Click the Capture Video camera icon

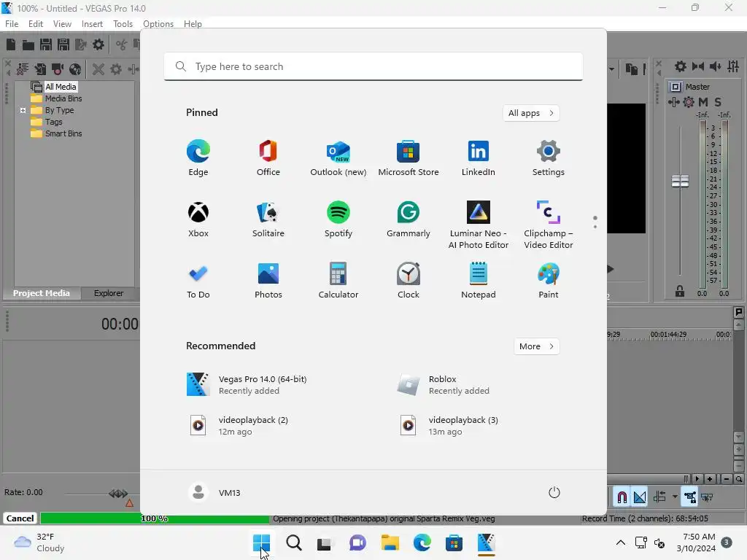click(x=58, y=69)
